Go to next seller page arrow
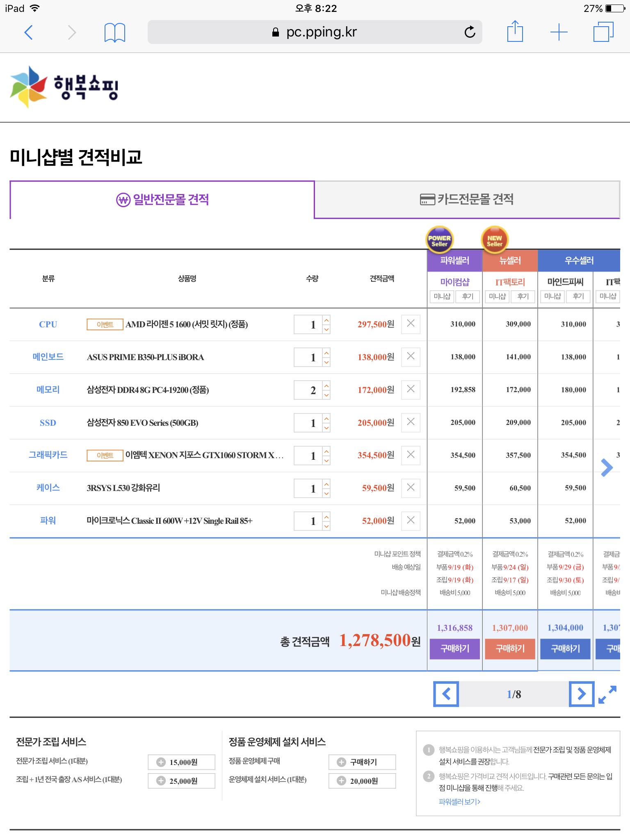The image size is (630, 840). pos(582,694)
